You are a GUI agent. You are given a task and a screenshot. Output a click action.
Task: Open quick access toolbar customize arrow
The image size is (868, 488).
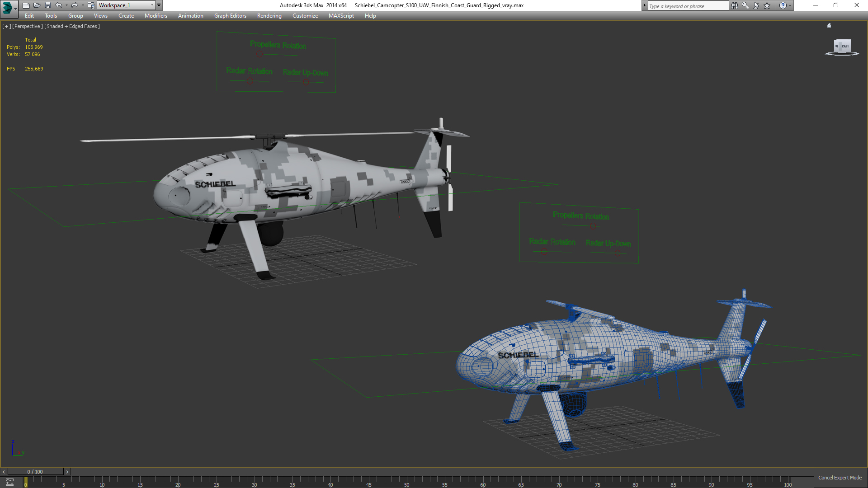click(x=159, y=5)
